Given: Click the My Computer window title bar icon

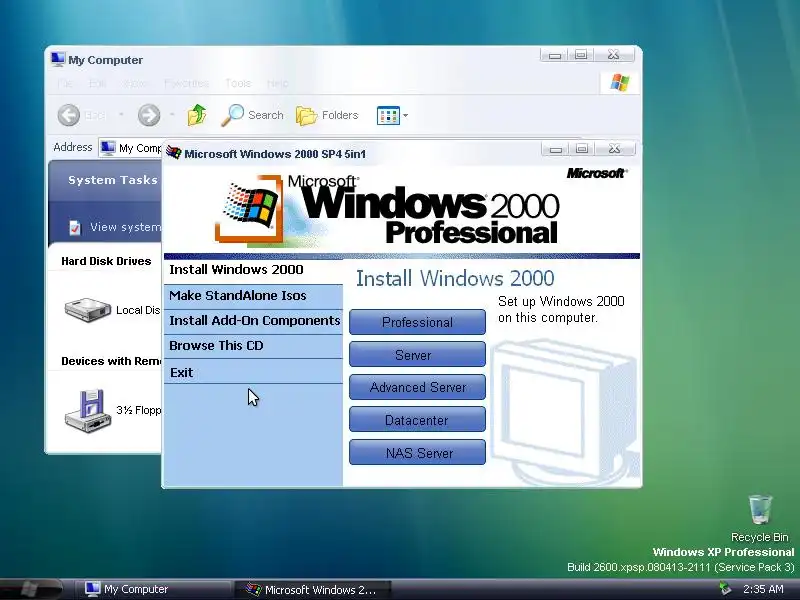Looking at the screenshot, I should (x=58, y=59).
